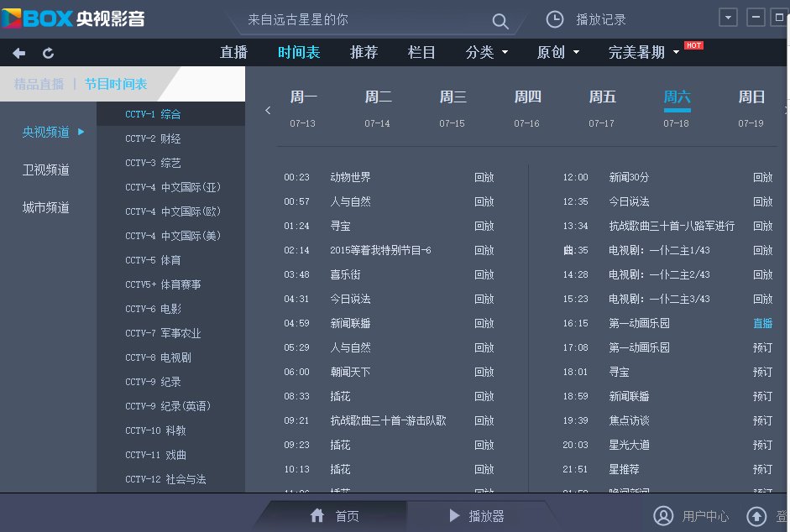This screenshot has height=532, width=790.
Task: Click the back navigation arrow icon
Action: (x=18, y=52)
